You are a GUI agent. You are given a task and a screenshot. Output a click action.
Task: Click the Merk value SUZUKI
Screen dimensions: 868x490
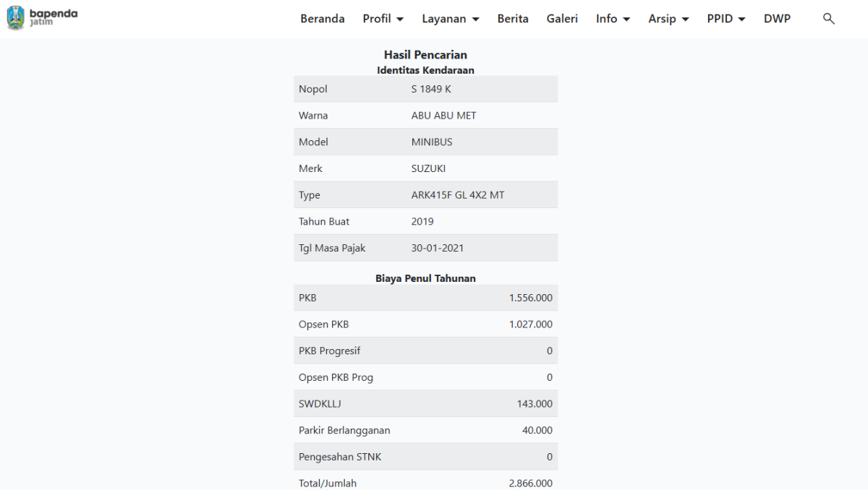click(428, 168)
